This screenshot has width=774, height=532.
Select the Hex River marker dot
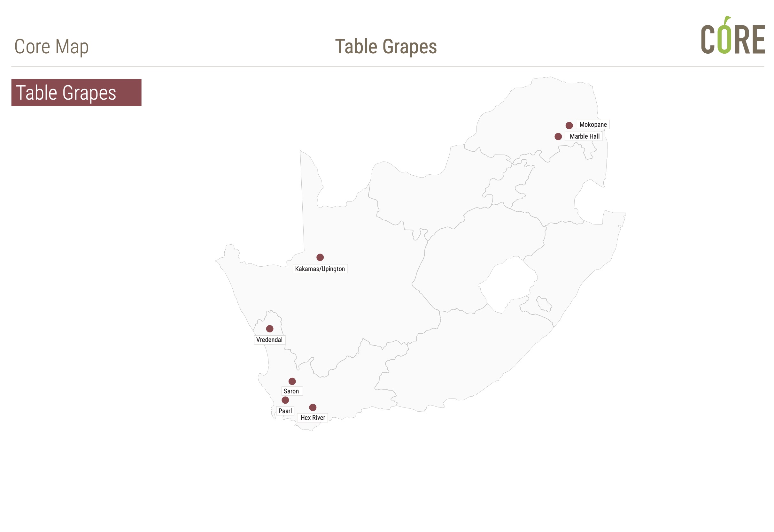pyautogui.click(x=313, y=407)
